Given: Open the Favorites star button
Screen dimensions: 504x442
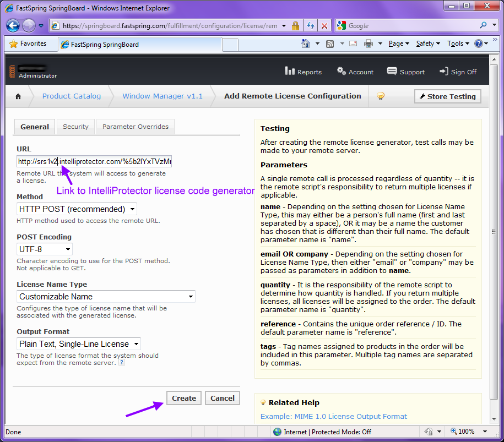Looking at the screenshot, I should (x=28, y=43).
